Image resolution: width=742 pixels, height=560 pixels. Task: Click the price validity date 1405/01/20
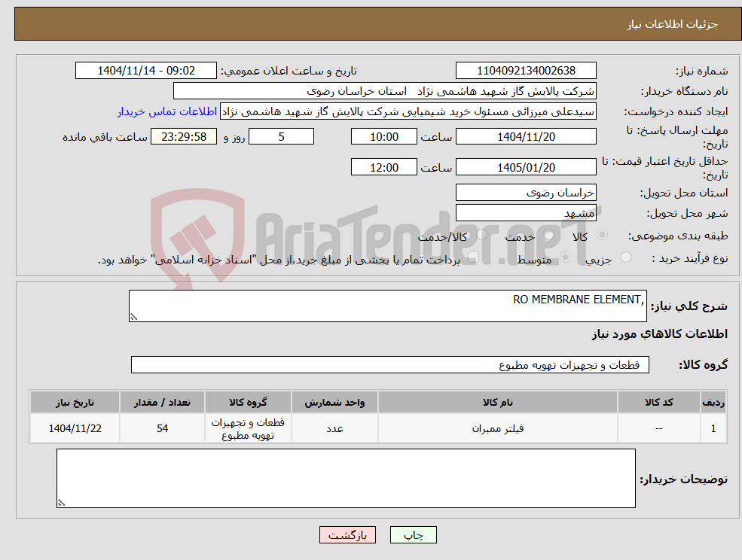point(526,167)
